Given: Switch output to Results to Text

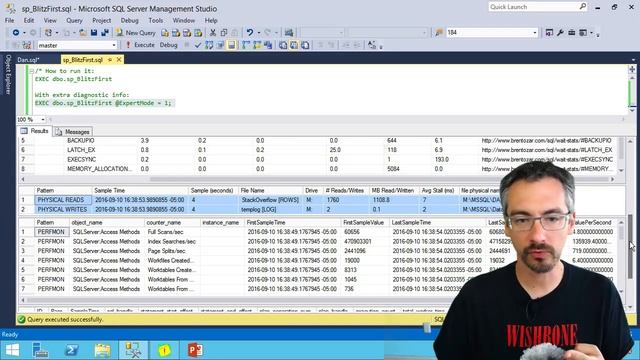Looking at the screenshot, I should [283, 45].
